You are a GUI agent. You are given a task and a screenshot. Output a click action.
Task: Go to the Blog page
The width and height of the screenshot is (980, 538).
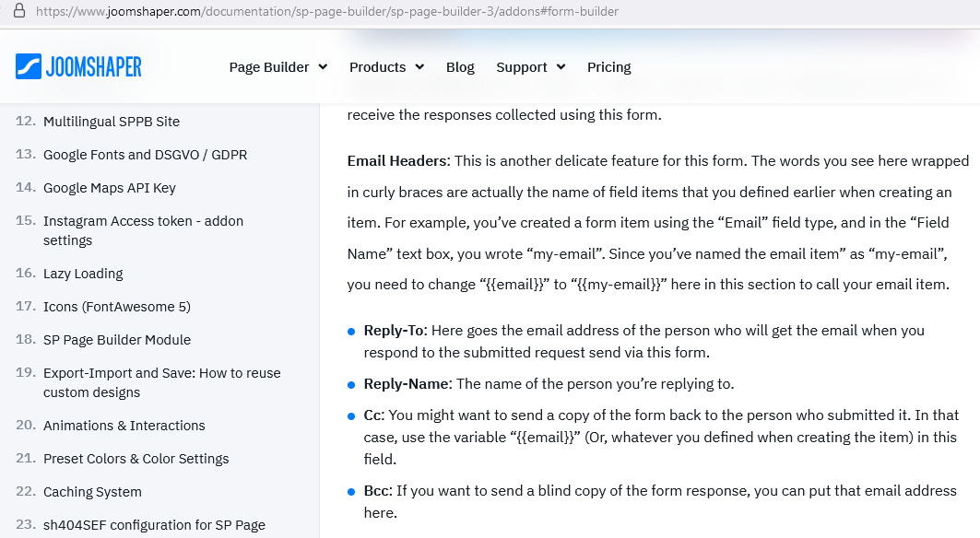point(460,67)
